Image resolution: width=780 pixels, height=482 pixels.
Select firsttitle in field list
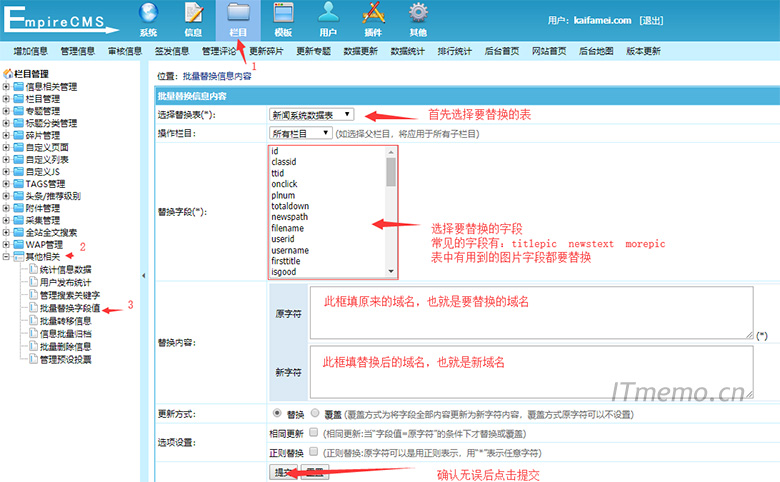[x=286, y=261]
